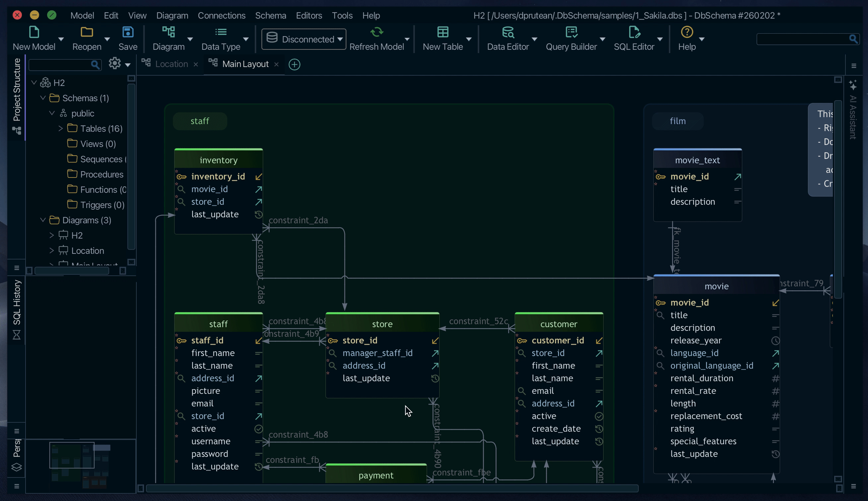Collapse the Diagrams (3) tree node
This screenshot has height=501, width=868.
click(x=44, y=220)
